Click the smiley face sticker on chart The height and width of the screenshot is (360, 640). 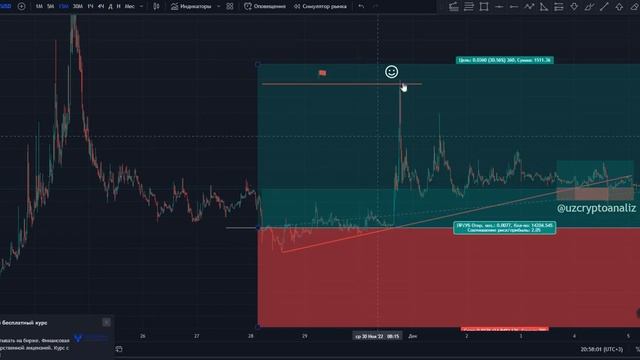click(391, 72)
